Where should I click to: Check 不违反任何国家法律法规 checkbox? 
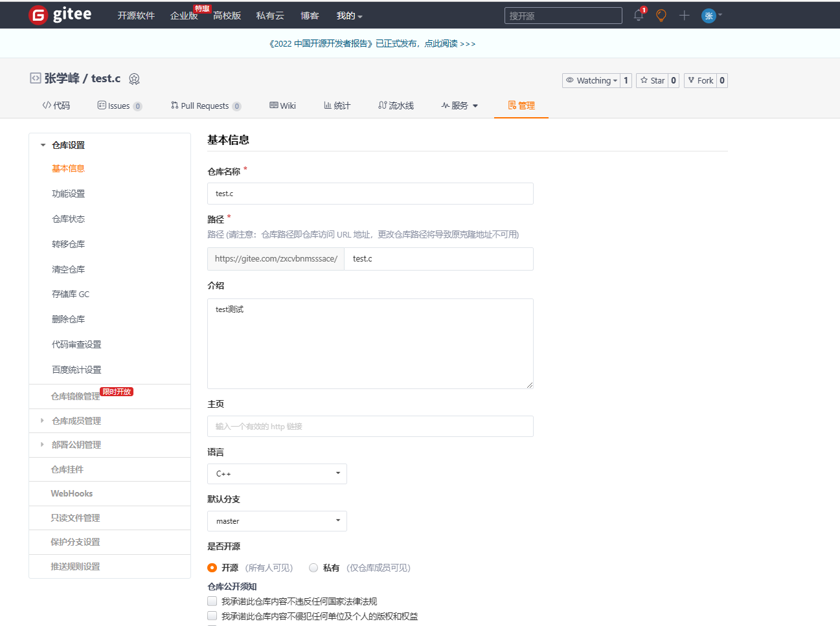[212, 601]
